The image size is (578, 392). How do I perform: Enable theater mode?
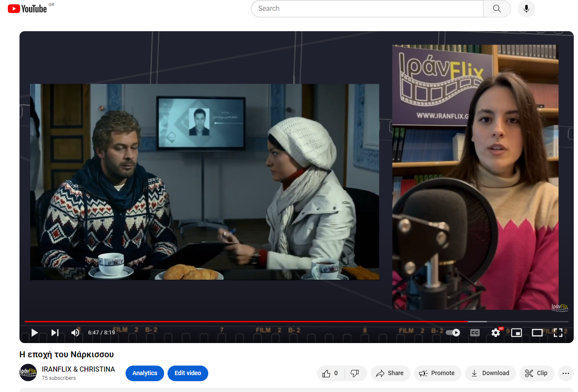pos(537,333)
